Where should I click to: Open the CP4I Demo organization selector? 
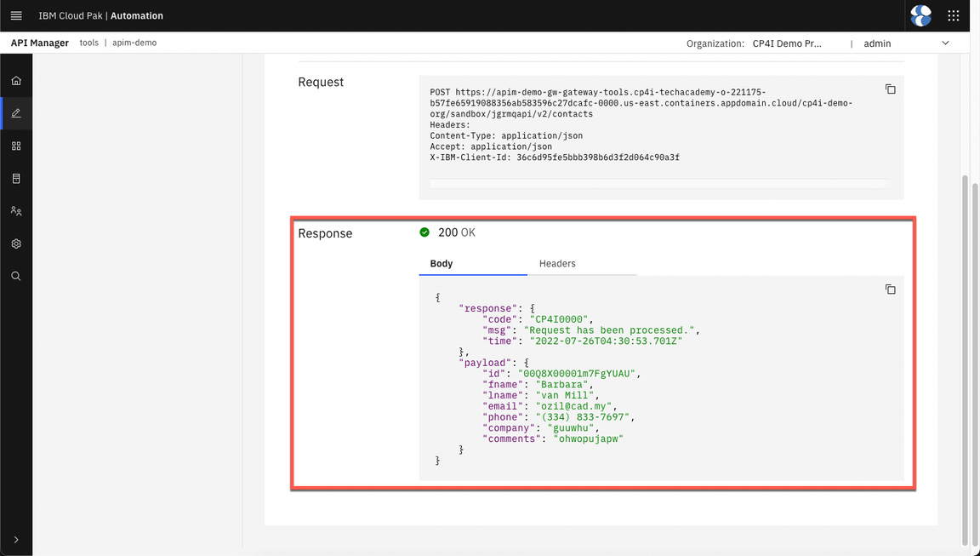pos(787,43)
